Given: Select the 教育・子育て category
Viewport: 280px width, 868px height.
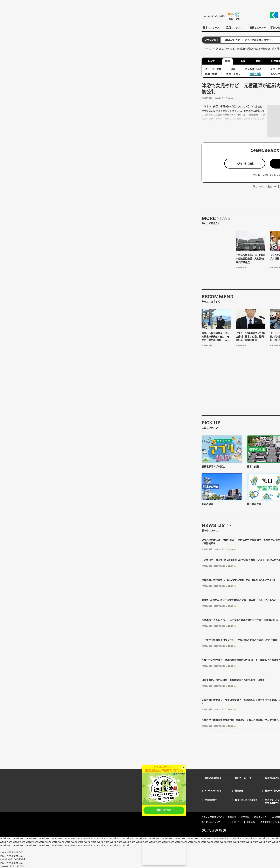Looking at the screenshot, I should coord(233,74).
